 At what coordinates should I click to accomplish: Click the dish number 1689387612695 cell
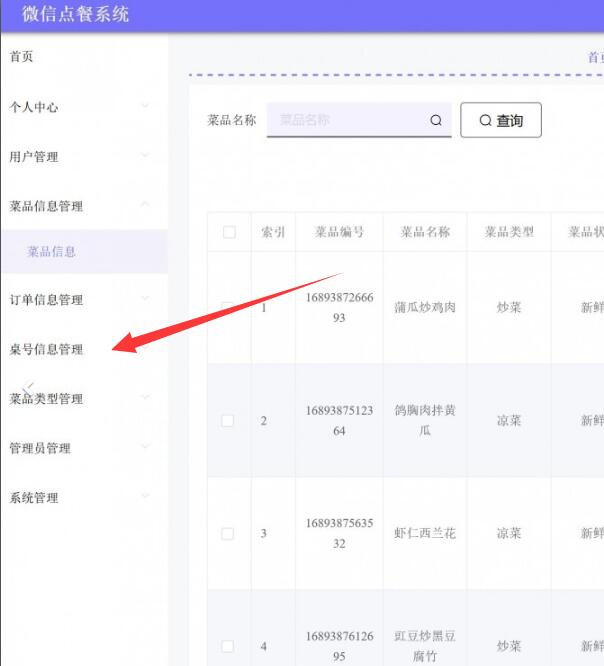339,646
